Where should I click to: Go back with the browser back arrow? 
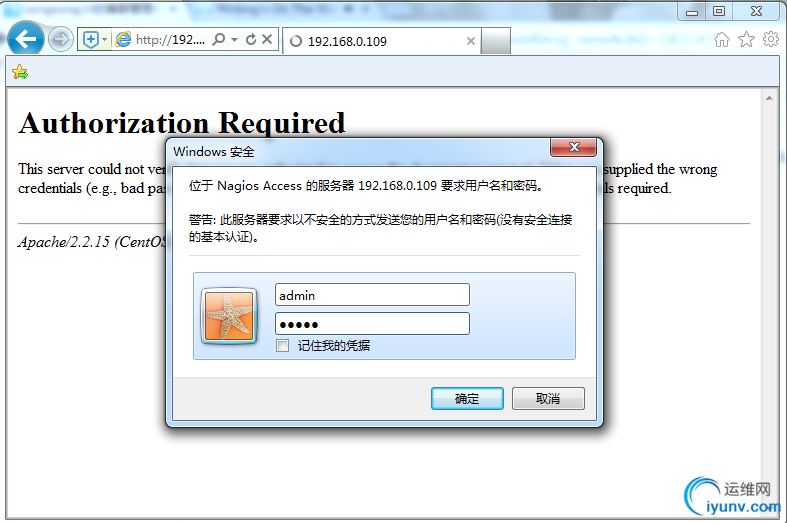26,39
